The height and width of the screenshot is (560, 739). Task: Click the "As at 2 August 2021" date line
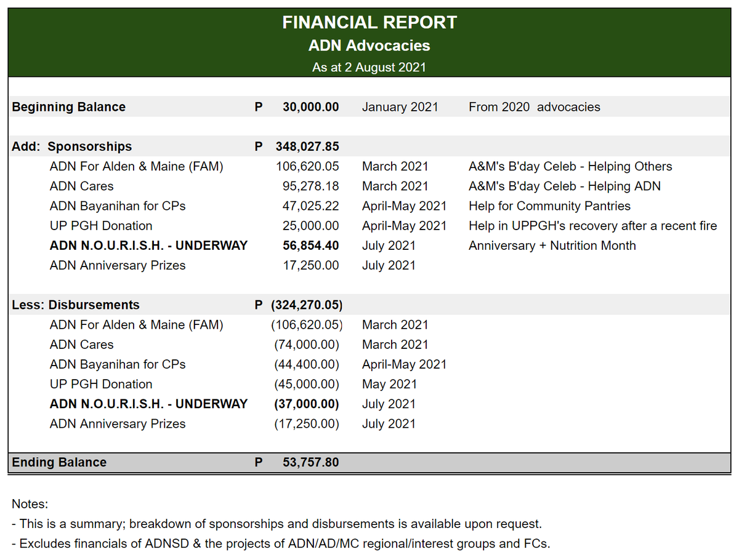(x=369, y=67)
